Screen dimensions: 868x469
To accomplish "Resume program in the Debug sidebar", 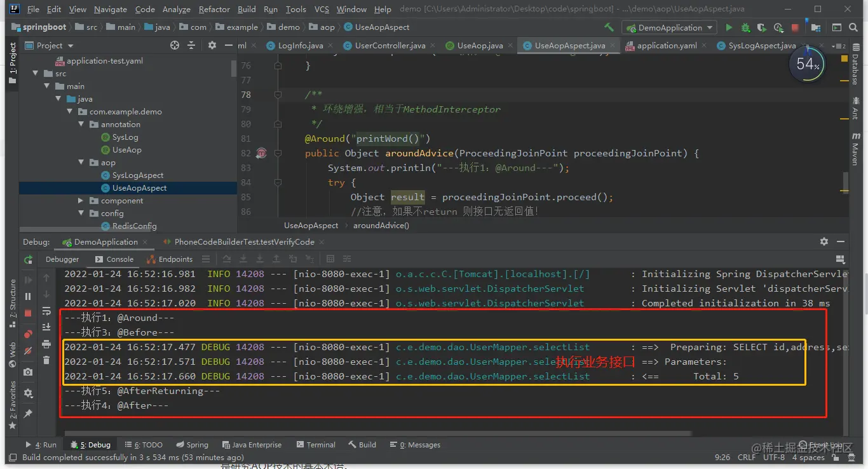I will pyautogui.click(x=28, y=280).
